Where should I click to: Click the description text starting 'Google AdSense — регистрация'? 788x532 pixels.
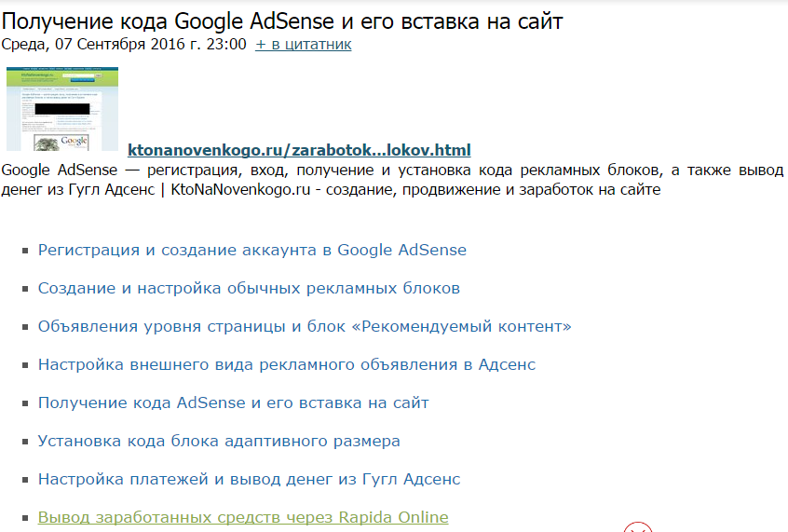(x=392, y=180)
